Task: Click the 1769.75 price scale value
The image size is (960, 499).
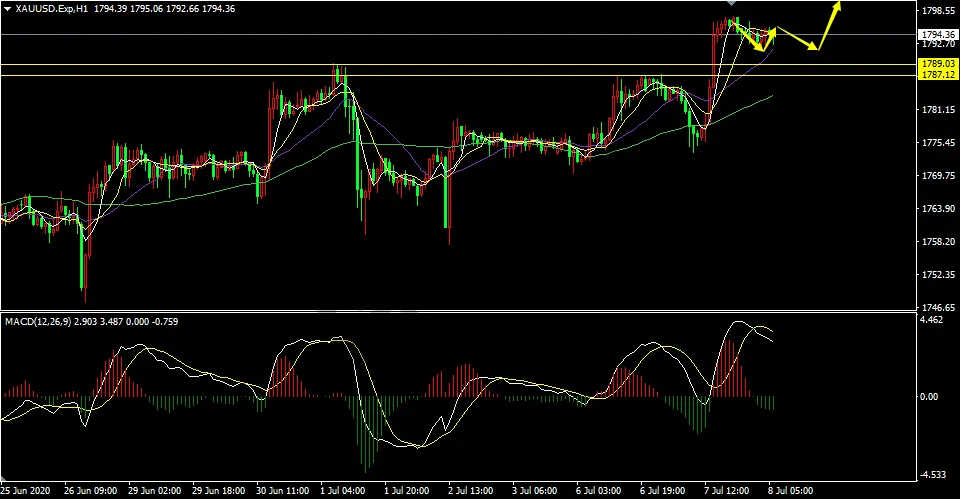Action: [938, 176]
